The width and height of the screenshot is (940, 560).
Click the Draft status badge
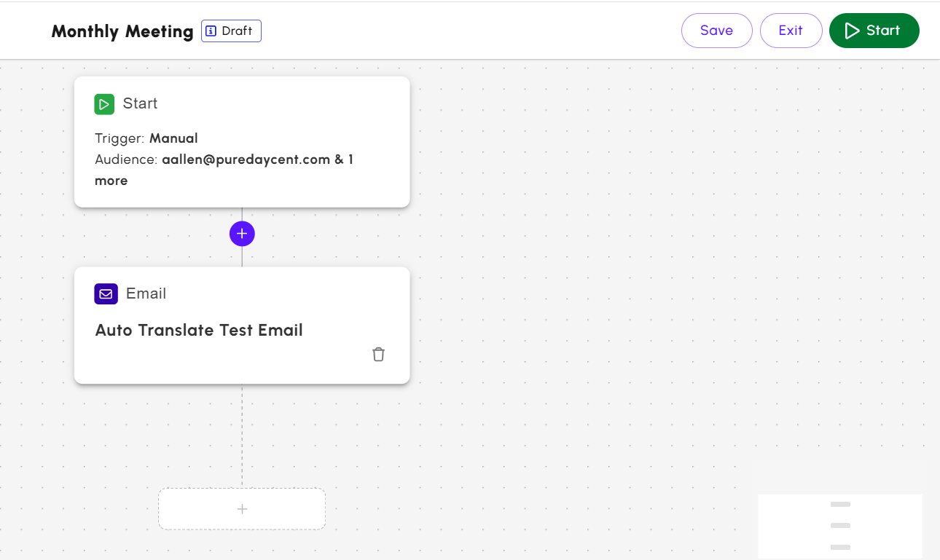[231, 31]
